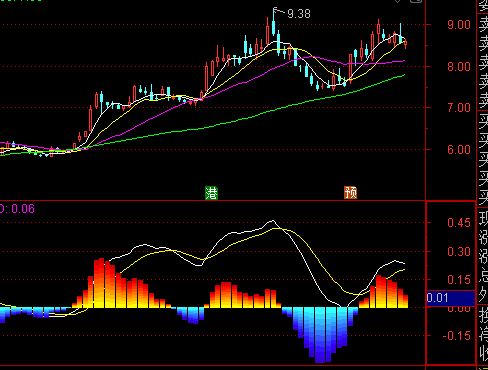
Task: Click the tallest red-orange MACD histogram bar
Action: 99,283
